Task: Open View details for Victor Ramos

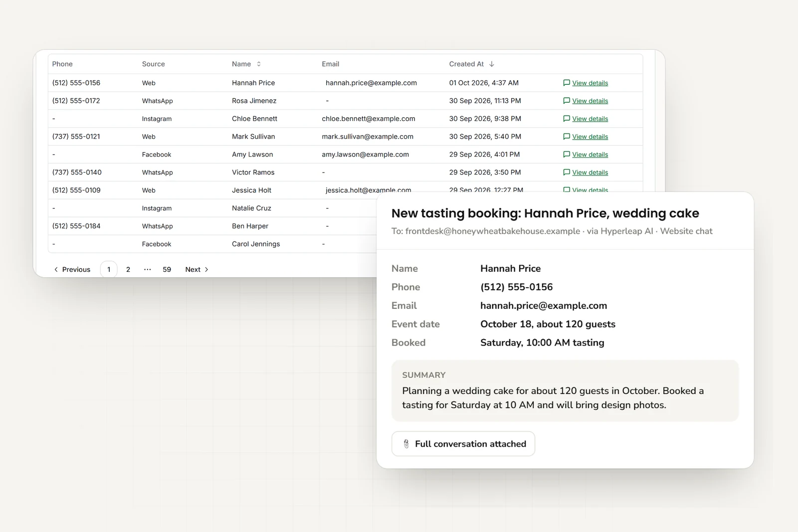Action: tap(590, 173)
